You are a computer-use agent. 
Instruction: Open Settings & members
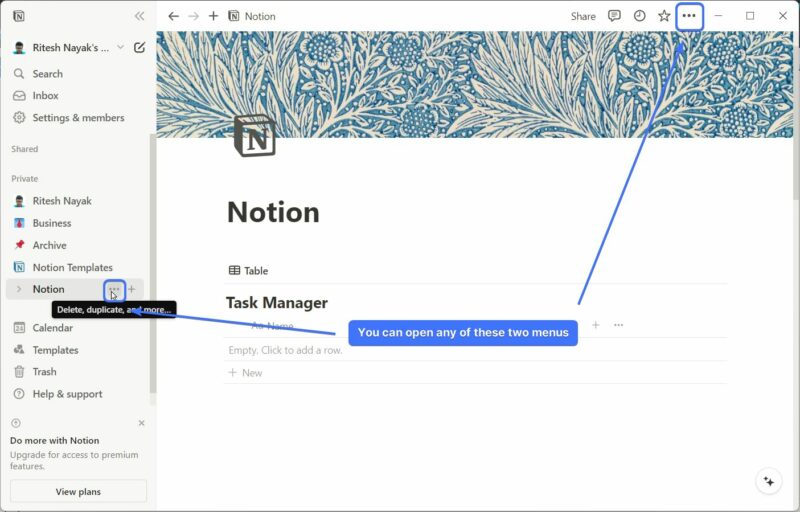[x=69, y=118]
